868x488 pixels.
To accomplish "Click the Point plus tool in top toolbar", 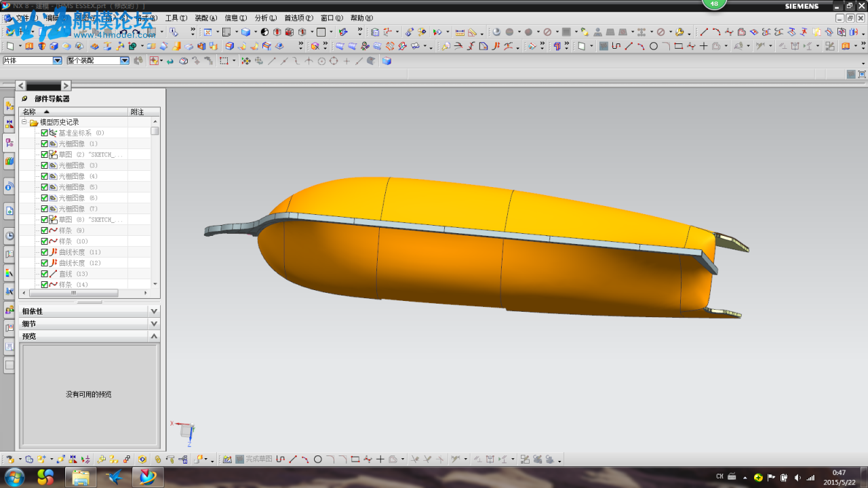I will (703, 46).
